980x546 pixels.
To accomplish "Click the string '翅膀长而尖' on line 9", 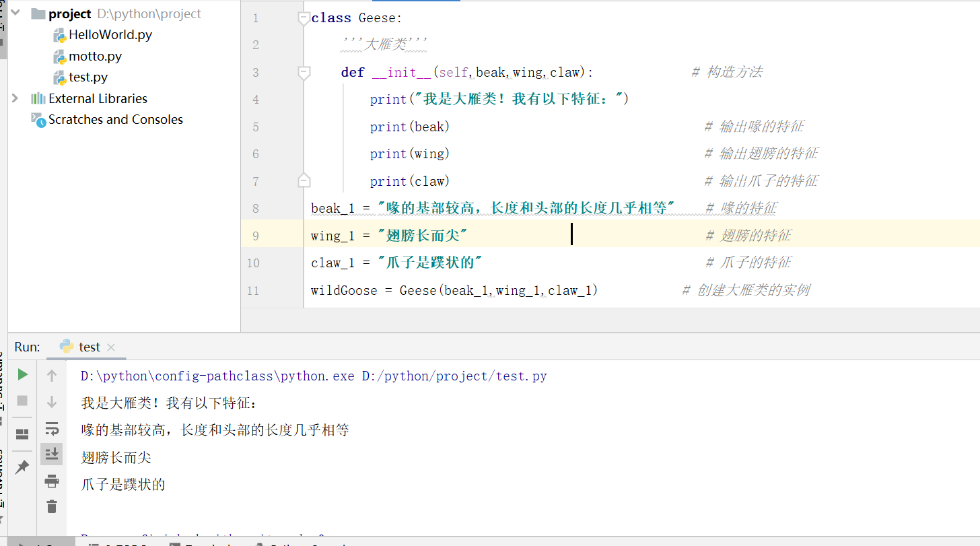I will coord(423,236).
